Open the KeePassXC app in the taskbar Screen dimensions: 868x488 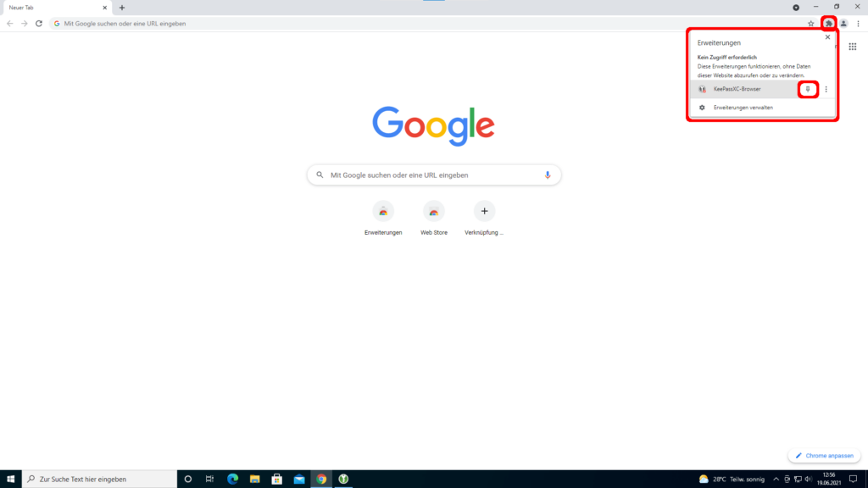[343, 480]
